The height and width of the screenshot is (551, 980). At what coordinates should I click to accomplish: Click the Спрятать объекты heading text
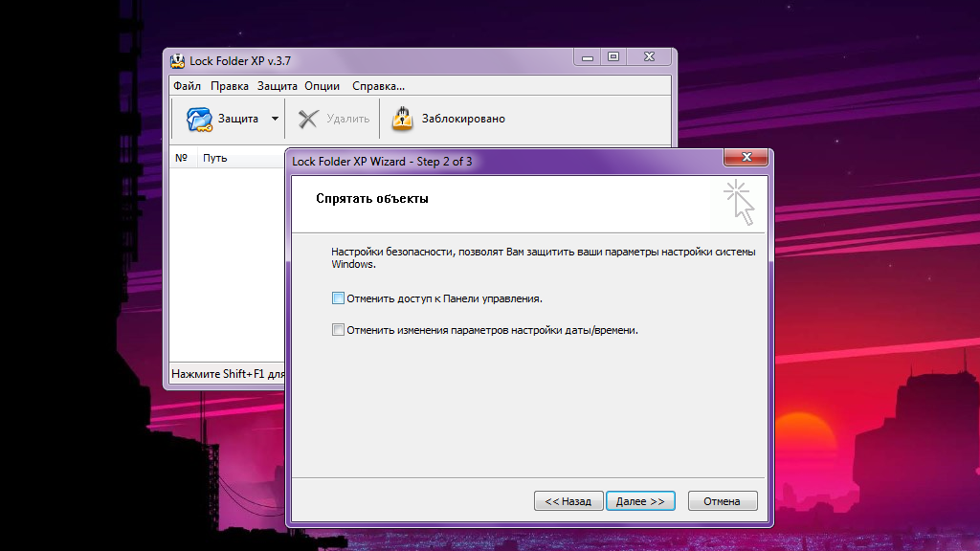click(372, 199)
